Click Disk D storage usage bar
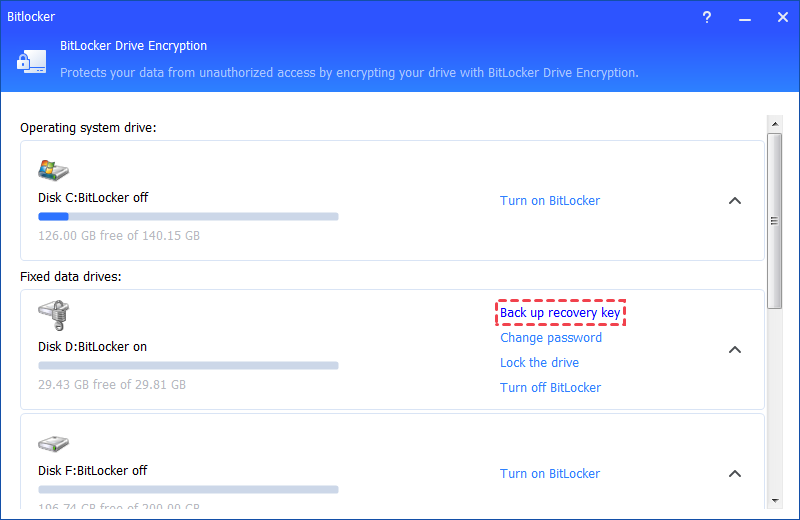The width and height of the screenshot is (800, 520). pyautogui.click(x=188, y=365)
